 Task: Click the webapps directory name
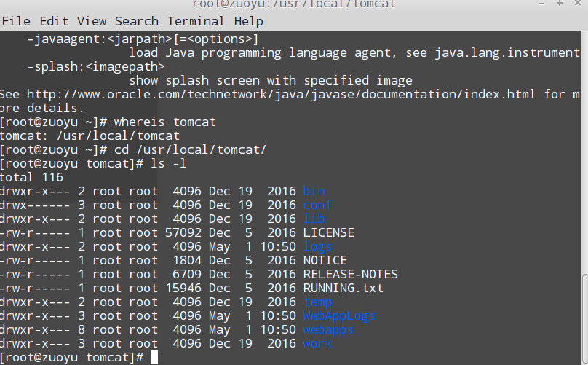tap(328, 329)
